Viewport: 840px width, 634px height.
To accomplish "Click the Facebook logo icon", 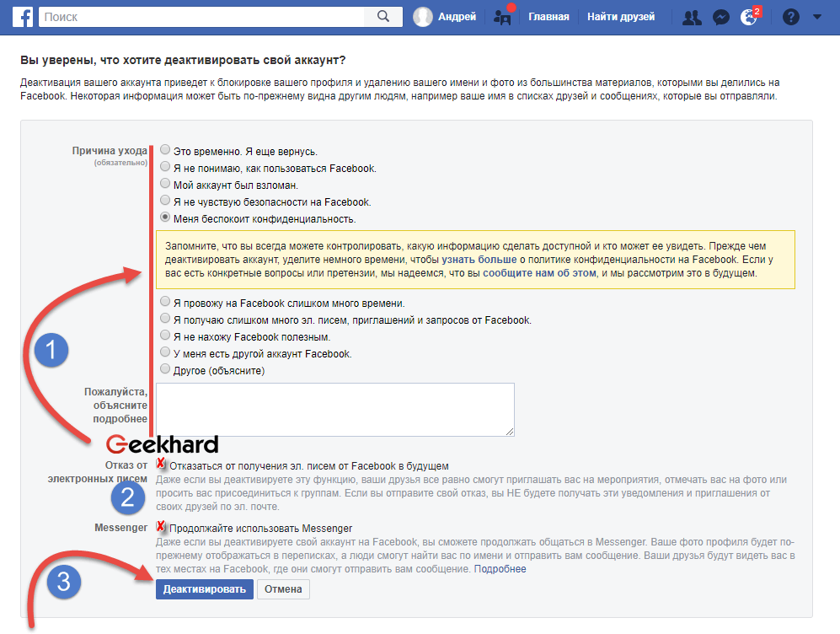I will 21,17.
